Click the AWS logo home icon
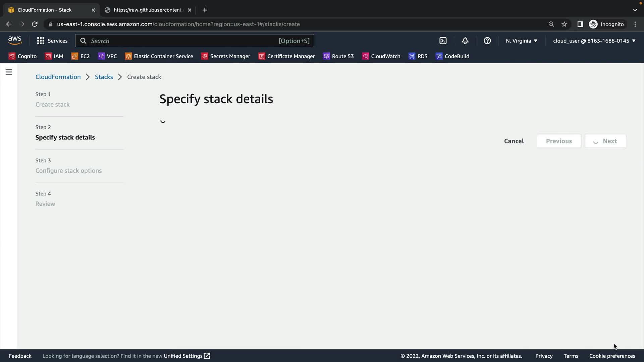 15,41
